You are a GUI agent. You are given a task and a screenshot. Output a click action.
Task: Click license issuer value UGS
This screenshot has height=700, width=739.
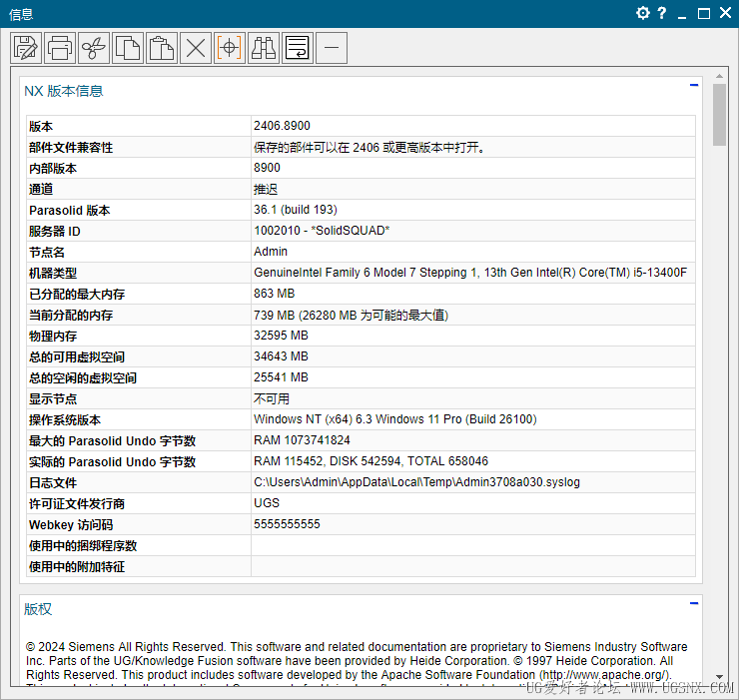[x=267, y=503]
